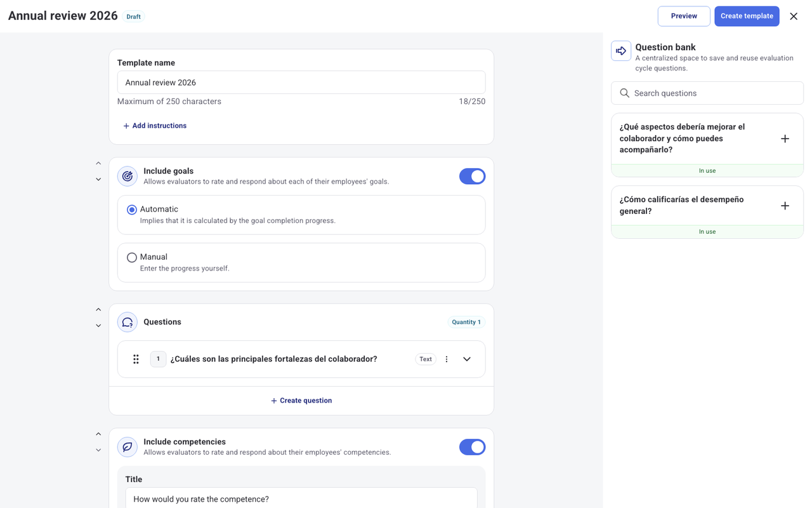Move the Questions section down

tap(98, 326)
